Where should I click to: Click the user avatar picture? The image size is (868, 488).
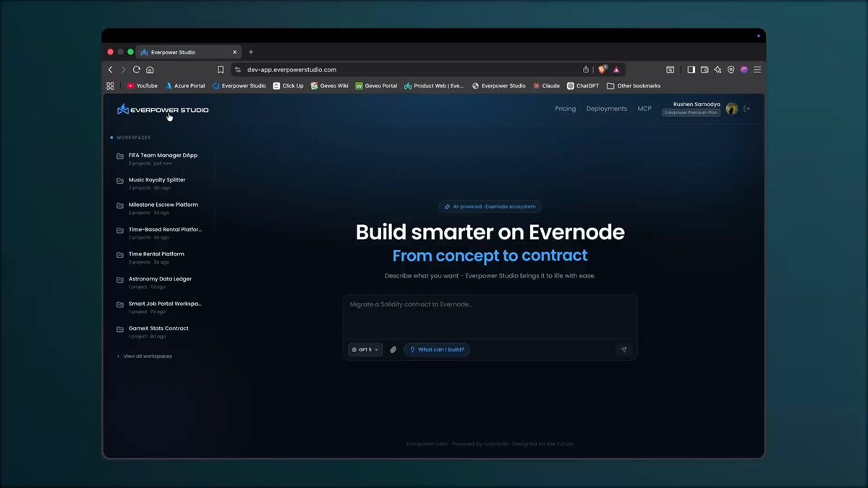coord(732,108)
